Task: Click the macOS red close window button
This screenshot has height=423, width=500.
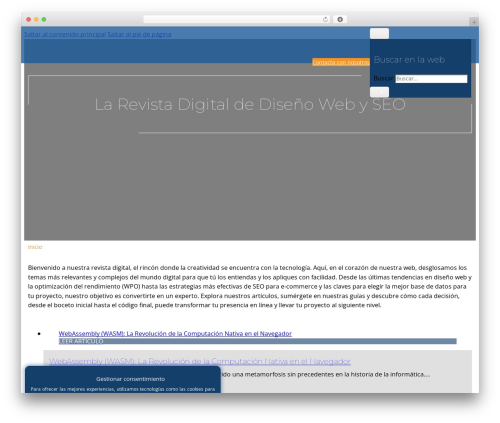Action: point(29,19)
